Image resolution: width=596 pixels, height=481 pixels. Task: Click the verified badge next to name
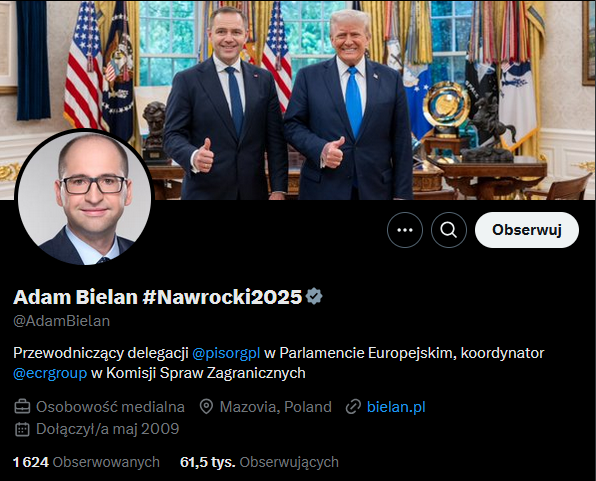click(314, 297)
